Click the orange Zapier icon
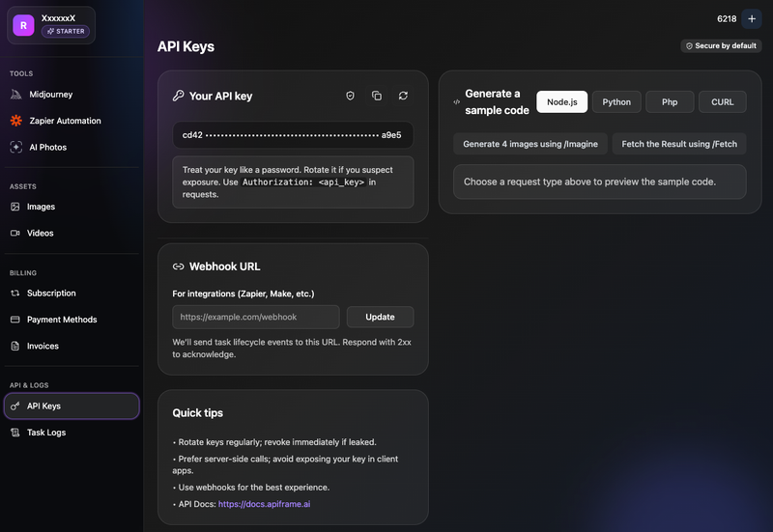773x532 pixels. pyautogui.click(x=15, y=121)
